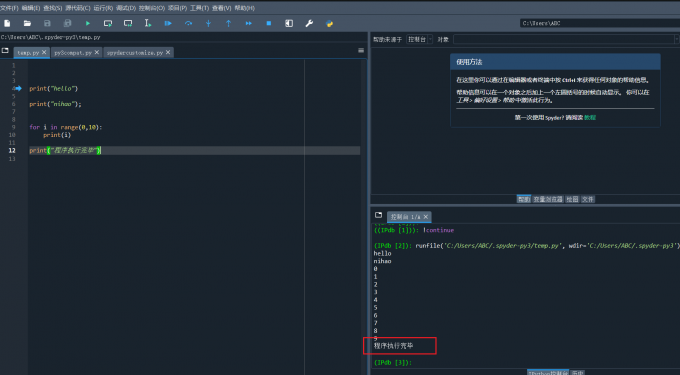Click the print("hello") code line
This screenshot has height=375, width=680.
pyautogui.click(x=53, y=88)
